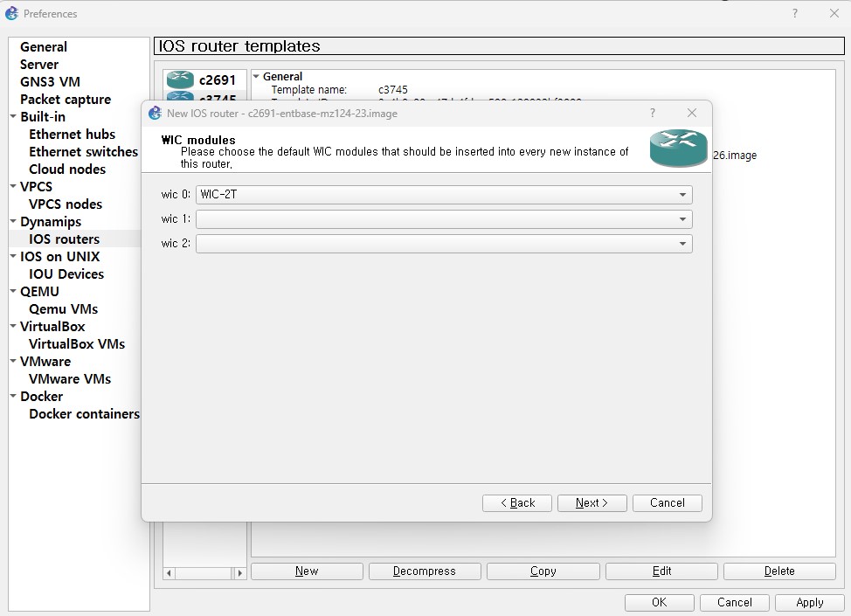Click the New template button
851x616 pixels.
point(307,571)
